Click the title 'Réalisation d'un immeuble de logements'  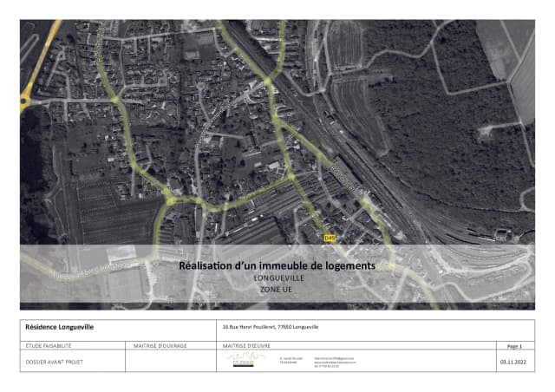(x=277, y=265)
